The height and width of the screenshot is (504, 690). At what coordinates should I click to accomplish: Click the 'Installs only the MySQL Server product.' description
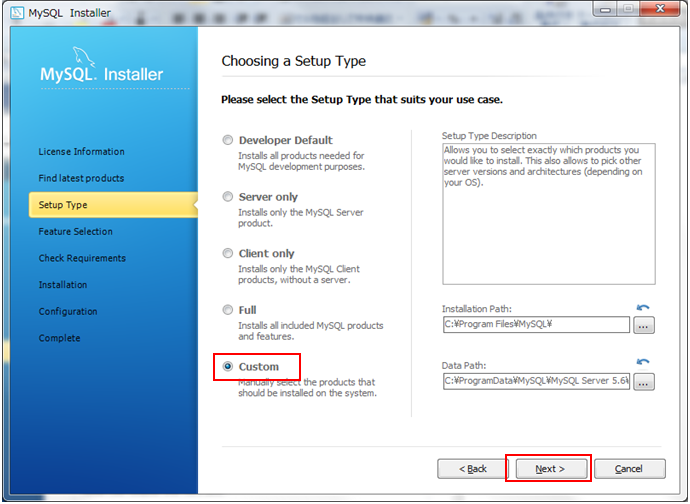[301, 217]
